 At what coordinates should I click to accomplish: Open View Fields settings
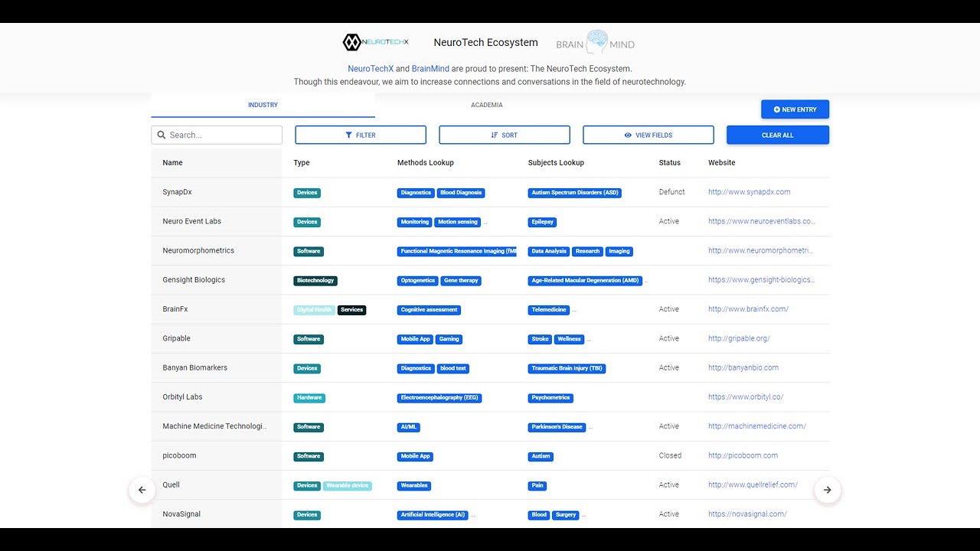pos(648,135)
